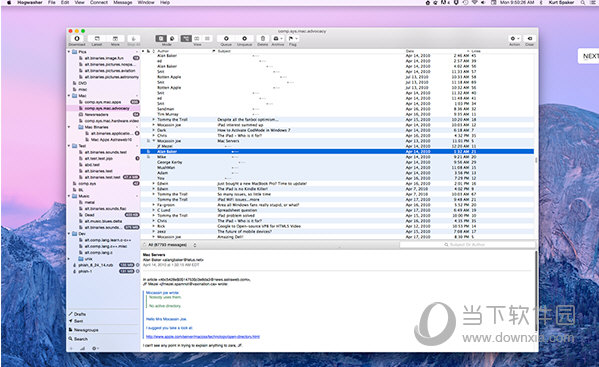Collapse the Mac folder in sidebar
The height and width of the screenshot is (367, 599).
pos(69,95)
